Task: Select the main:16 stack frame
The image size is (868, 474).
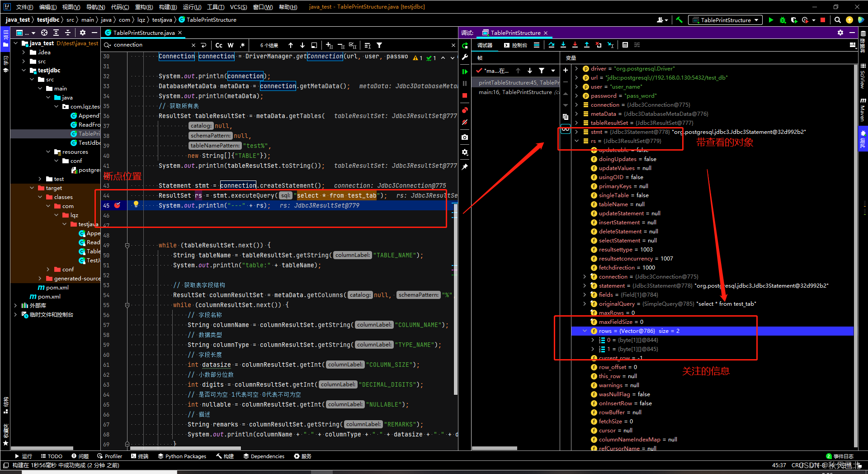Action: pos(515,92)
